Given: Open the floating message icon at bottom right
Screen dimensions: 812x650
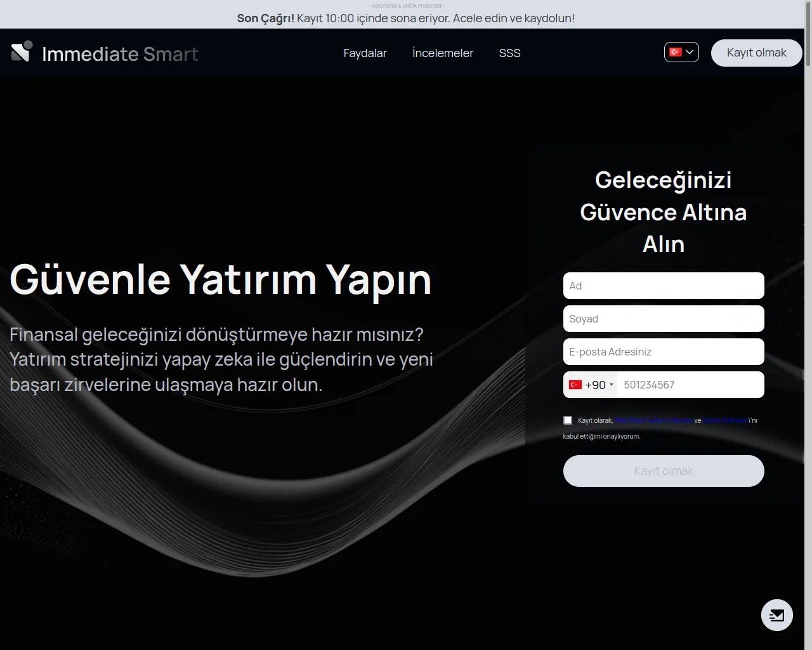Looking at the screenshot, I should point(776,614).
